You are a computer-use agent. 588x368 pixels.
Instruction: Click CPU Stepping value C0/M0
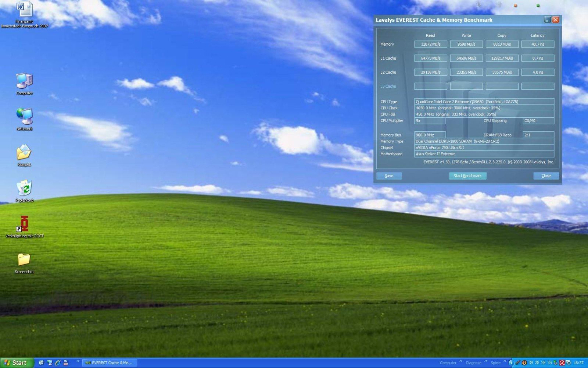point(538,121)
